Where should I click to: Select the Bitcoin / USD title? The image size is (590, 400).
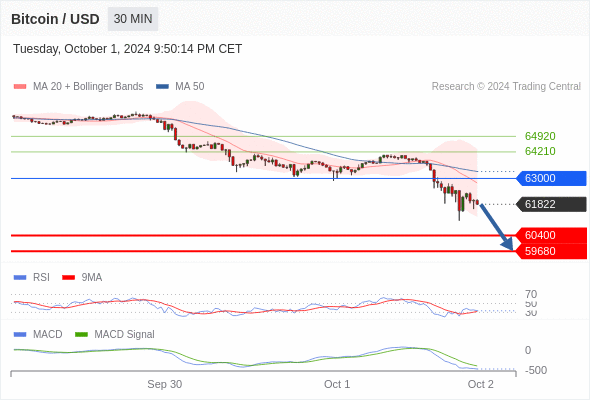[x=55, y=19]
